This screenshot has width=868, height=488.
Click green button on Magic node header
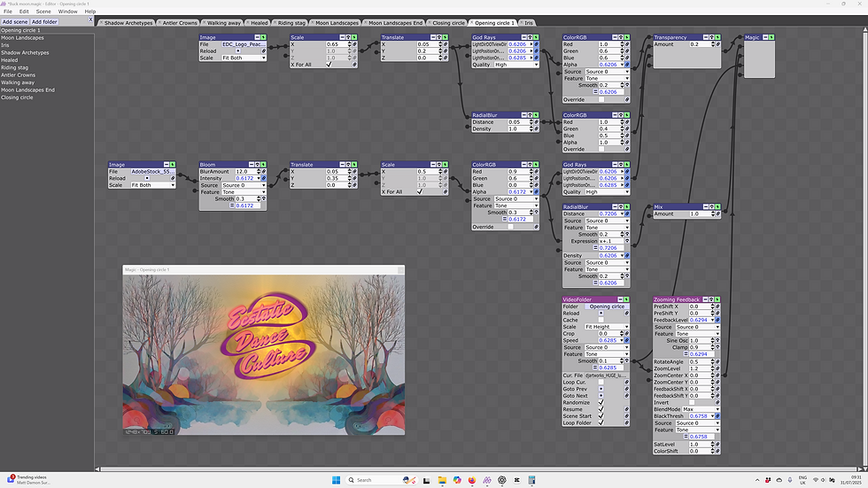pyautogui.click(x=771, y=37)
